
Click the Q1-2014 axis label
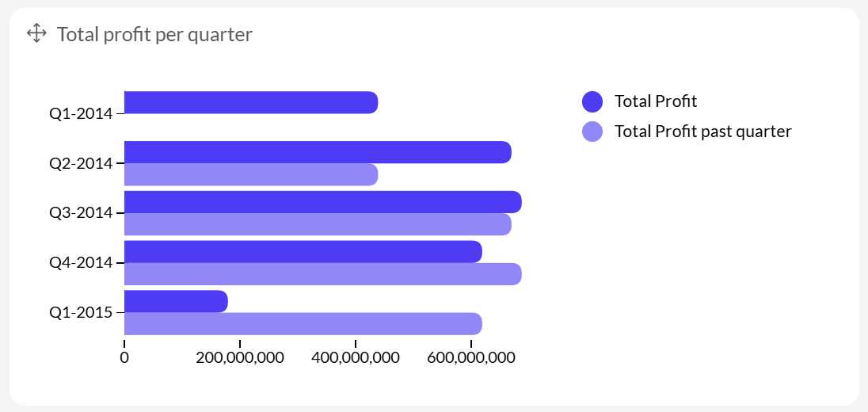[x=81, y=114]
